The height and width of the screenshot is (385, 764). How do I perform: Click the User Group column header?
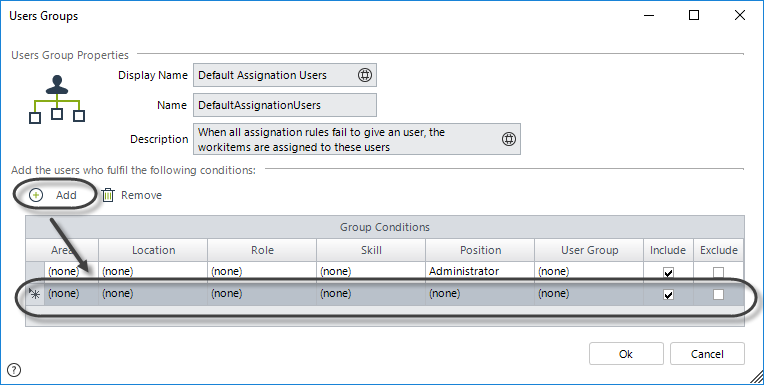click(x=589, y=250)
